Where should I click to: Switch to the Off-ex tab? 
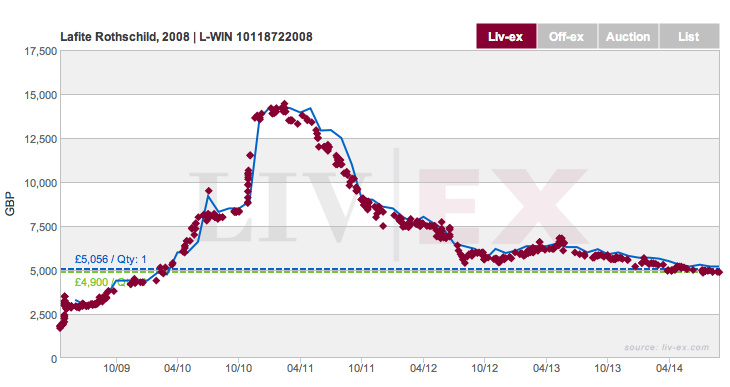[x=567, y=36]
